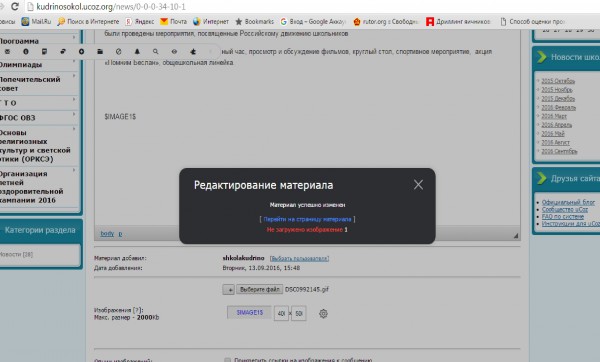Open the 2016 Сентябрь news archive
Screen dimensions: 600x362
559,151
